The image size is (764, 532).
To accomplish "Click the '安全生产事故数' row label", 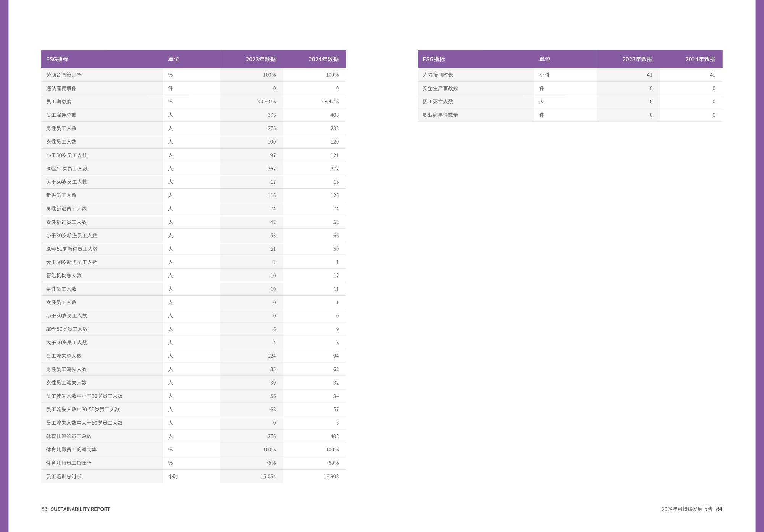I will [x=440, y=88].
